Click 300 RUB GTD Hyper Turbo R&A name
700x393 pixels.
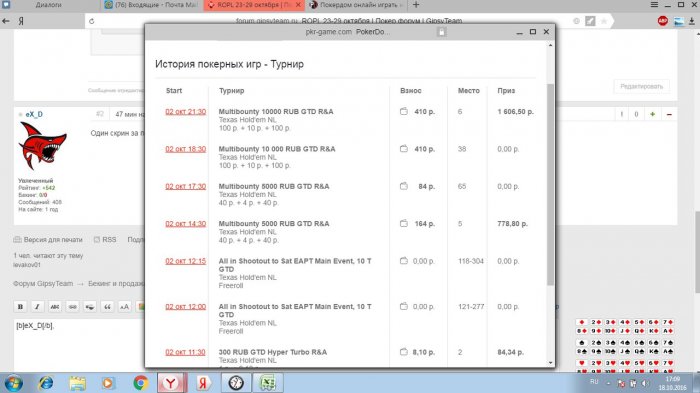[x=273, y=352]
